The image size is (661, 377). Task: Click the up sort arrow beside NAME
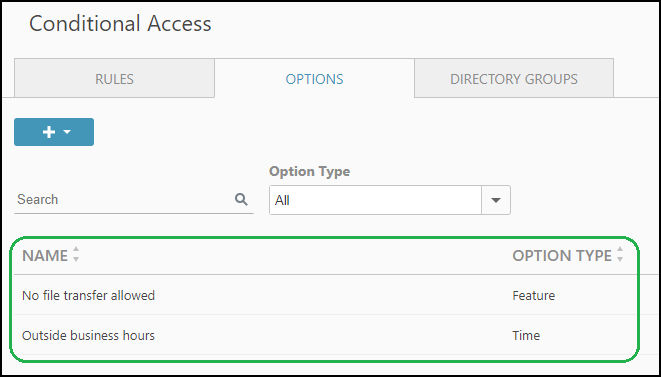76,250
